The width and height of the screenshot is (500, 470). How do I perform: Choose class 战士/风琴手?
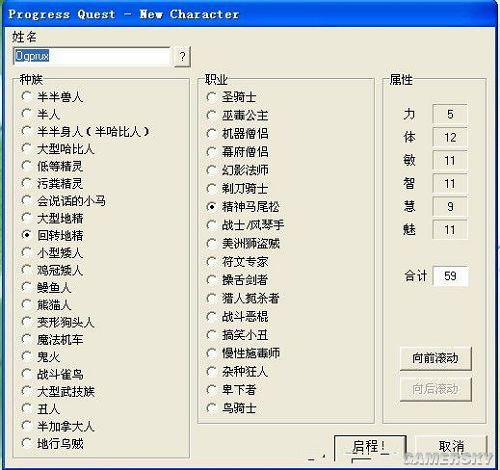tap(245, 225)
